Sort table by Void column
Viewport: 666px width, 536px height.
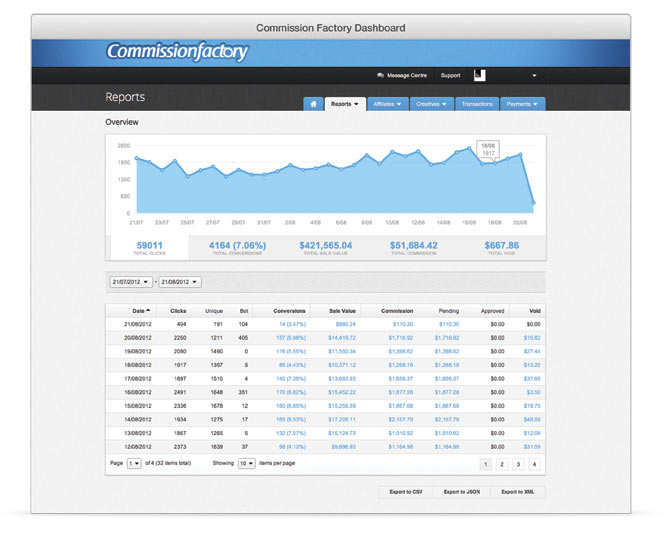(535, 311)
